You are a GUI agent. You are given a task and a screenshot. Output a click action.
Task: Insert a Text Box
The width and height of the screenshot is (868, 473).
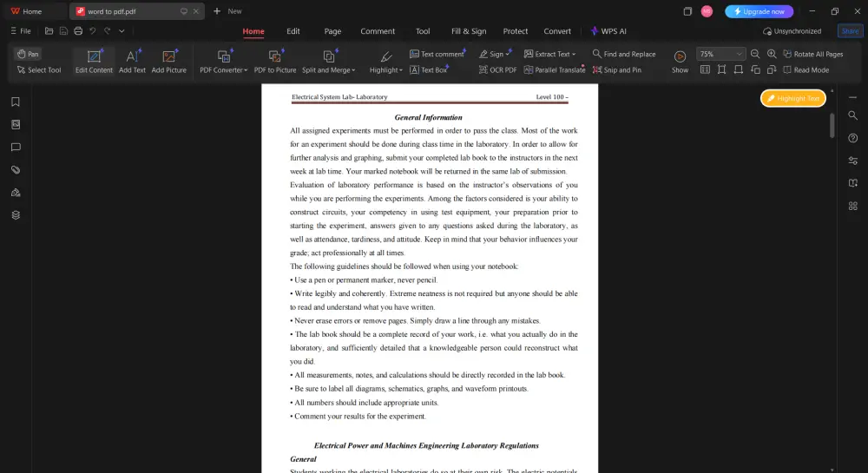click(x=428, y=69)
